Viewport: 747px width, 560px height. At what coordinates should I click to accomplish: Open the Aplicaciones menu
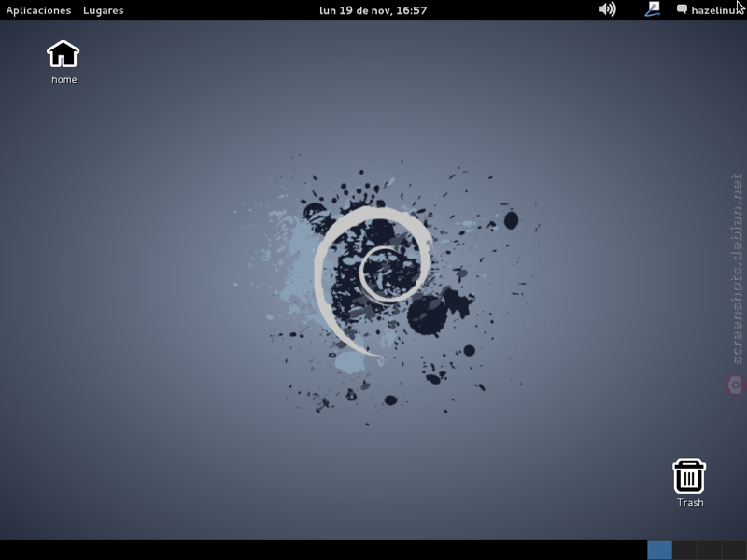click(x=38, y=10)
